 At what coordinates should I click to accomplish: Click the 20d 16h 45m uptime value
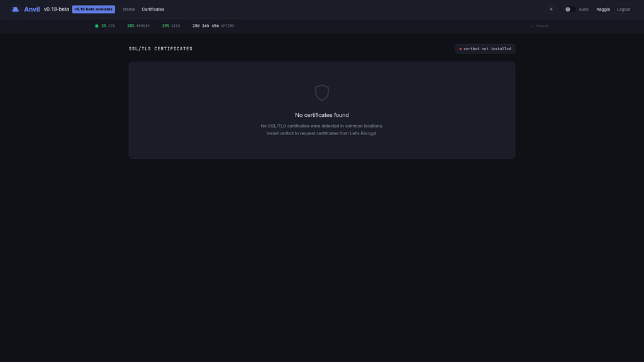pyautogui.click(x=206, y=26)
